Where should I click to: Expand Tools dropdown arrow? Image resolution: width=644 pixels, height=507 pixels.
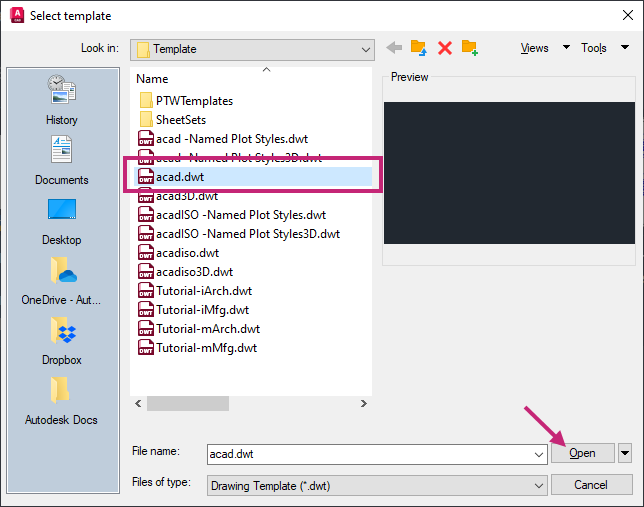(x=625, y=47)
